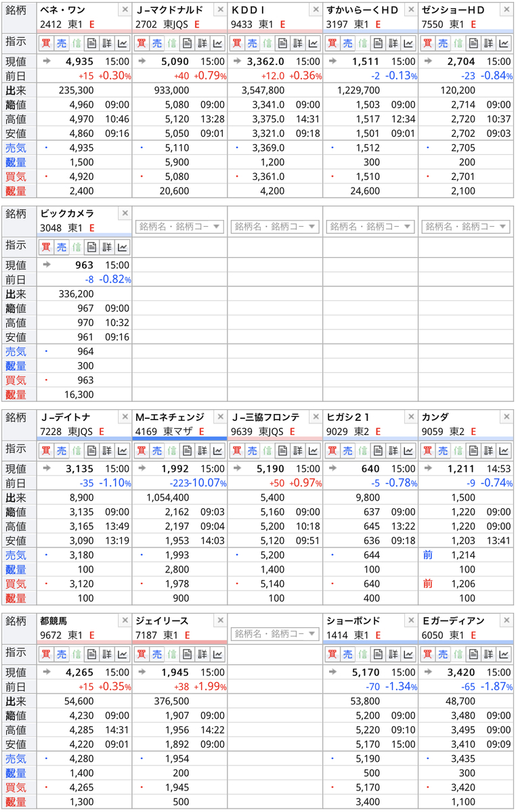This screenshot has height=812, width=516.
Task: Click the 信 margin icon for J-マクドナルド
Action: [x=172, y=43]
